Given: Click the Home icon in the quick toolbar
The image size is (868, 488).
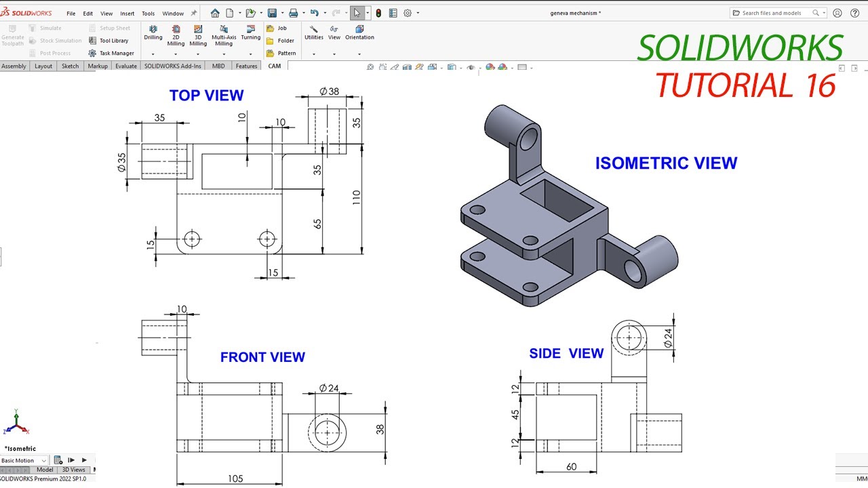Looking at the screenshot, I should (x=215, y=13).
